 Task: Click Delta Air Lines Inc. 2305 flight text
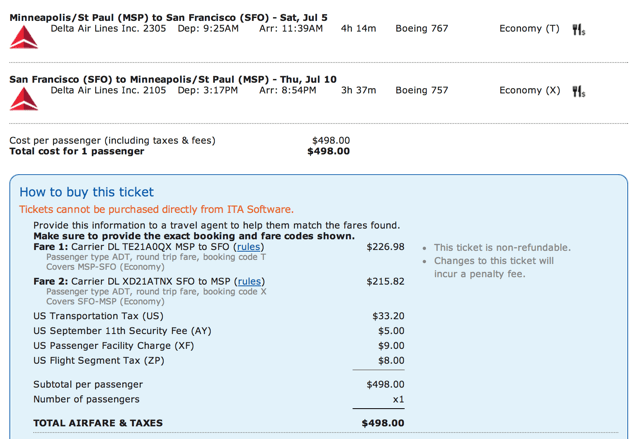108,29
